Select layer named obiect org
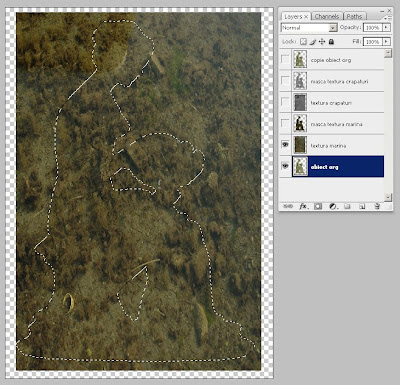The width and height of the screenshot is (400, 385). pyautogui.click(x=324, y=167)
